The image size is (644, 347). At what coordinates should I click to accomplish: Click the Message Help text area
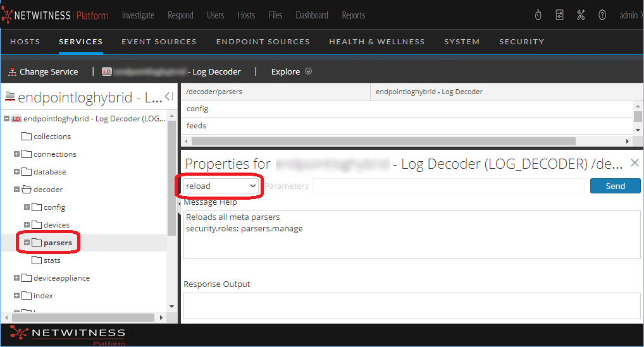coord(412,234)
